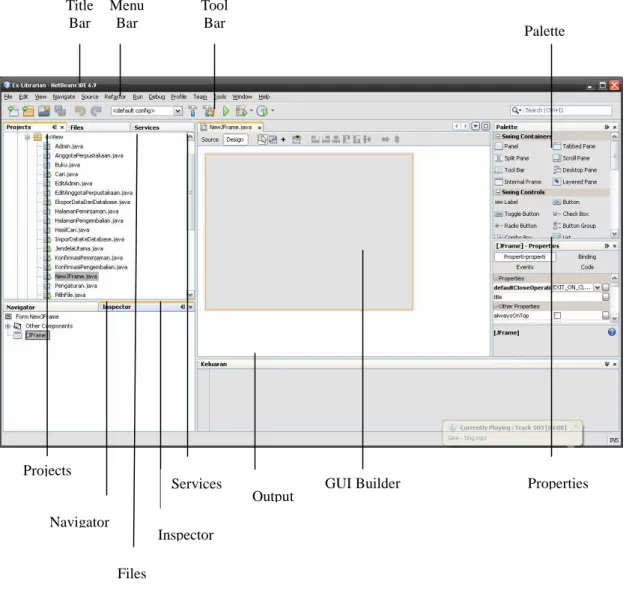Click the Debug Main Project icon
The height and width of the screenshot is (594, 626).
pyautogui.click(x=241, y=111)
